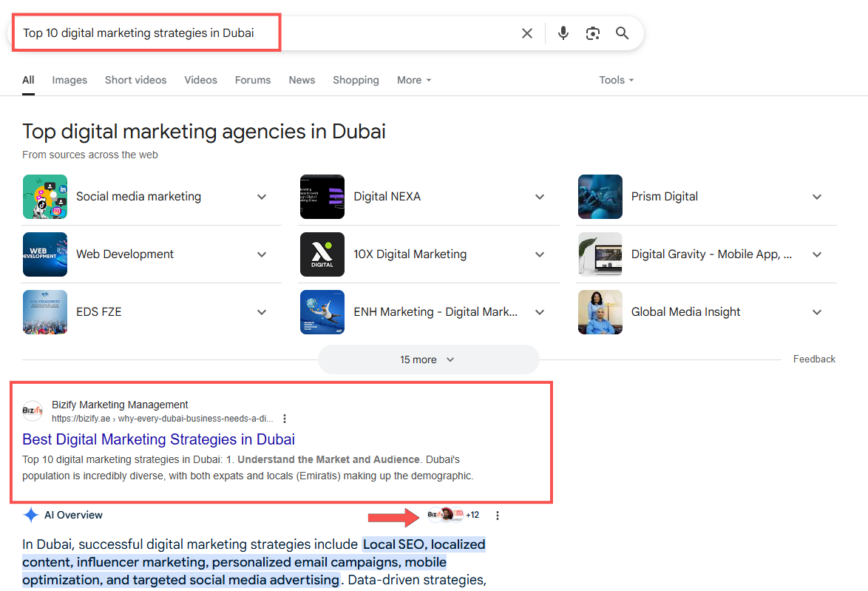
Task: Open the Web Development thumbnail image
Action: (45, 254)
